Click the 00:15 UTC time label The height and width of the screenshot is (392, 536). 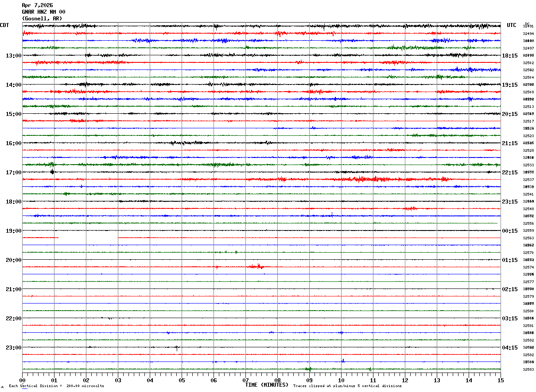coord(510,231)
